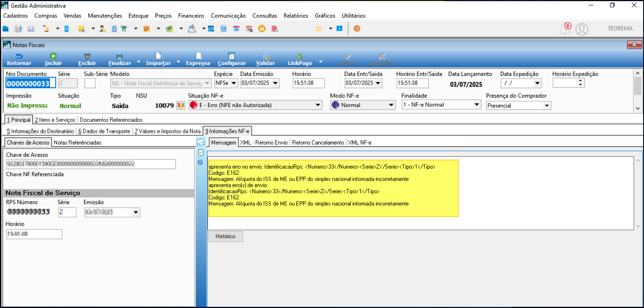
Task: Open the arrow next to LinkPago
Action: [x=321, y=62]
